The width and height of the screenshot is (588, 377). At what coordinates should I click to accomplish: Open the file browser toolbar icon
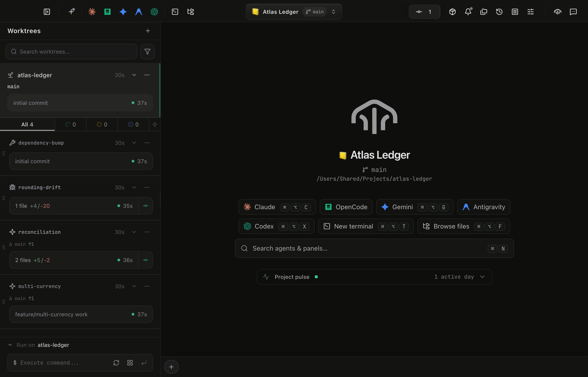(191, 12)
